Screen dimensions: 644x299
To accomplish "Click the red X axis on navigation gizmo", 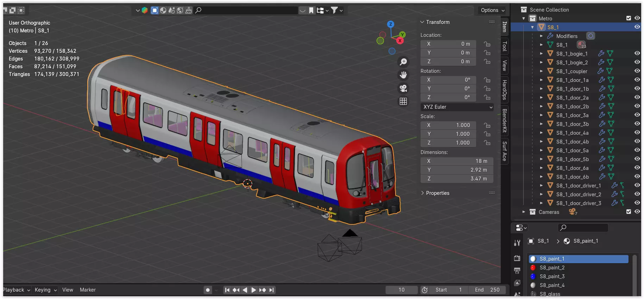I will point(400,40).
